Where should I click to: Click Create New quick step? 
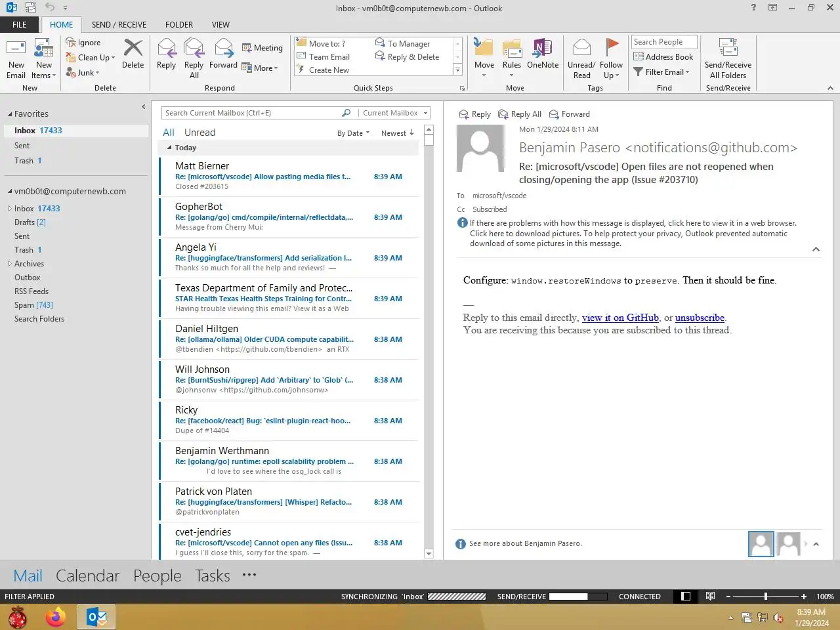click(324, 70)
